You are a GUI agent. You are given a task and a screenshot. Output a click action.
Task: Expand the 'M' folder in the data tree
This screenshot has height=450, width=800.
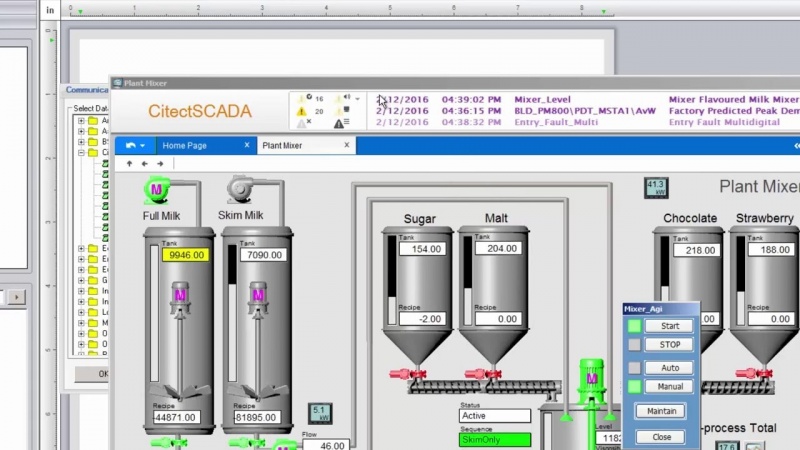coord(81,323)
